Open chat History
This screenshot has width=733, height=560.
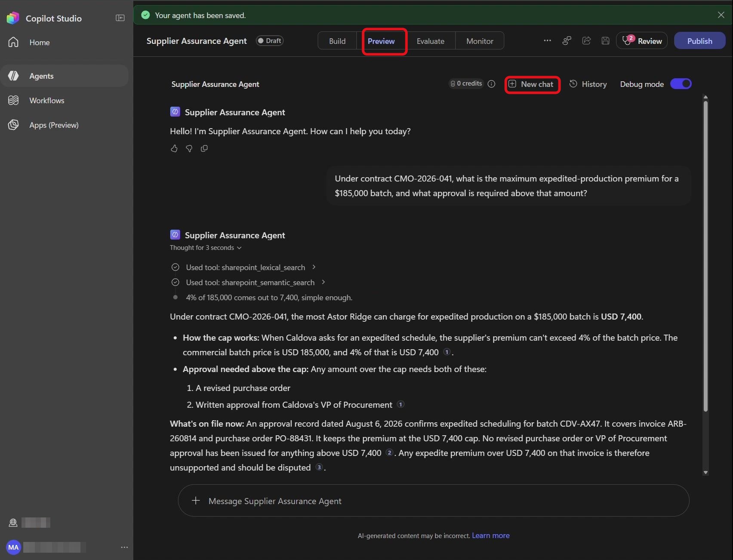coord(588,84)
